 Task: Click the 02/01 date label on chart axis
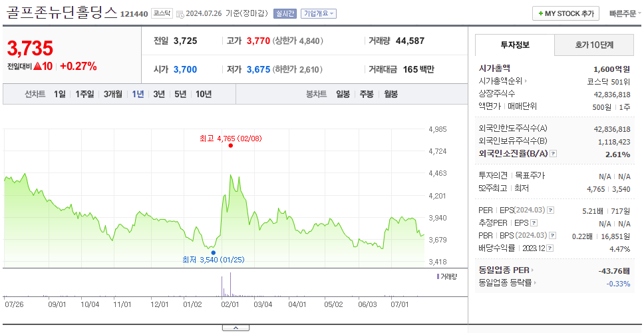click(230, 304)
